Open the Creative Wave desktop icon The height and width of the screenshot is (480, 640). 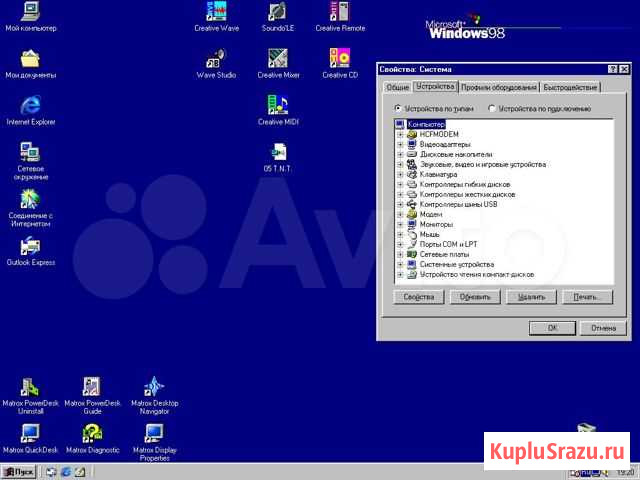216,16
